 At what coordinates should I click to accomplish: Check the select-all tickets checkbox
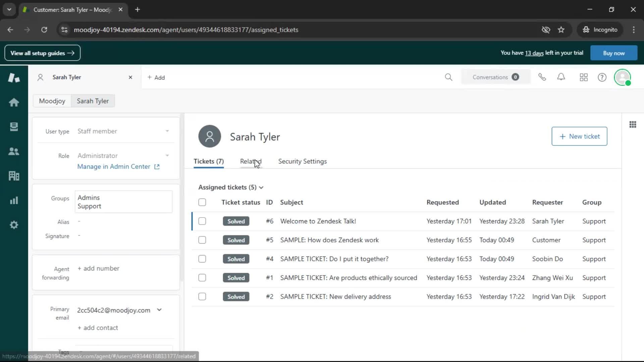pos(202,202)
